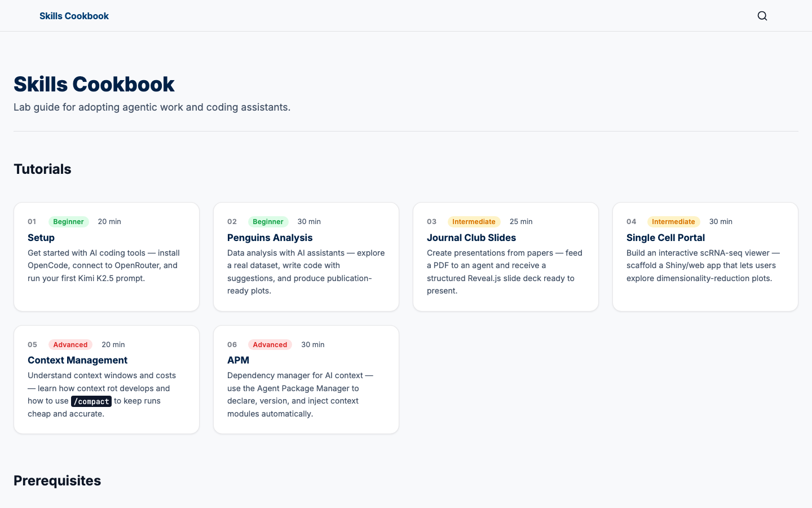Go to the Single Cell Portal tutorial

click(665, 238)
